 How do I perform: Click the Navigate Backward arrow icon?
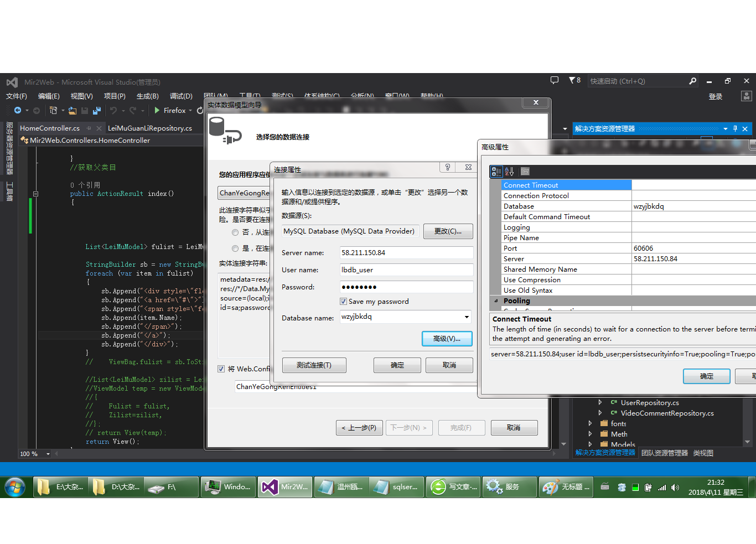tap(18, 111)
